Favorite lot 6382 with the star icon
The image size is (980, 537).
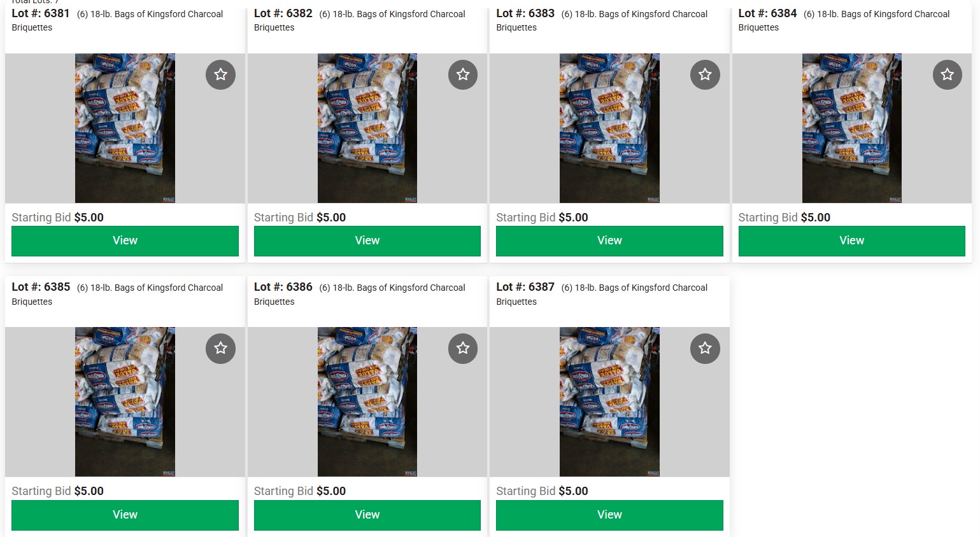click(x=463, y=74)
